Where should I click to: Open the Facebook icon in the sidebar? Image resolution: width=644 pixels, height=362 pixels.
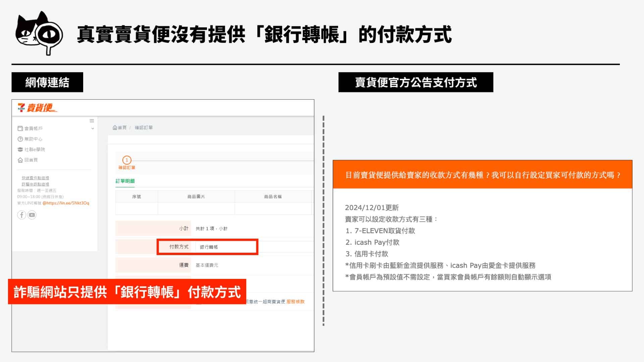tap(22, 215)
